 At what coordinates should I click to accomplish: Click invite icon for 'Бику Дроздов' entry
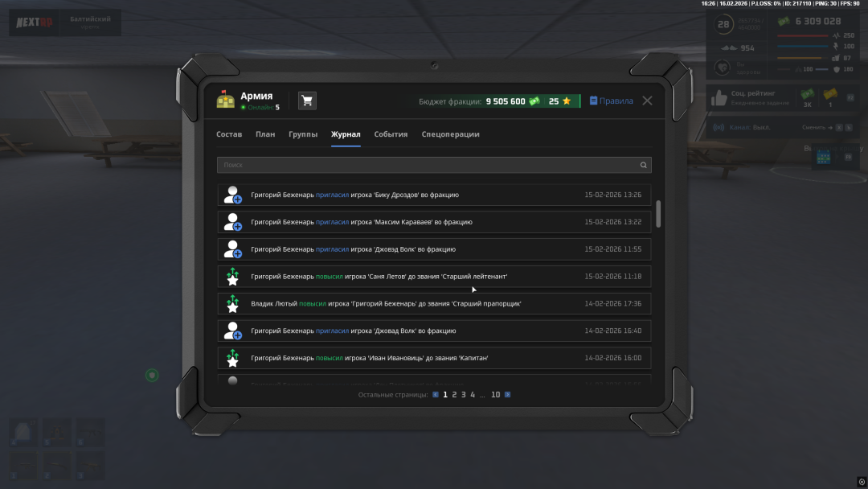(232, 195)
